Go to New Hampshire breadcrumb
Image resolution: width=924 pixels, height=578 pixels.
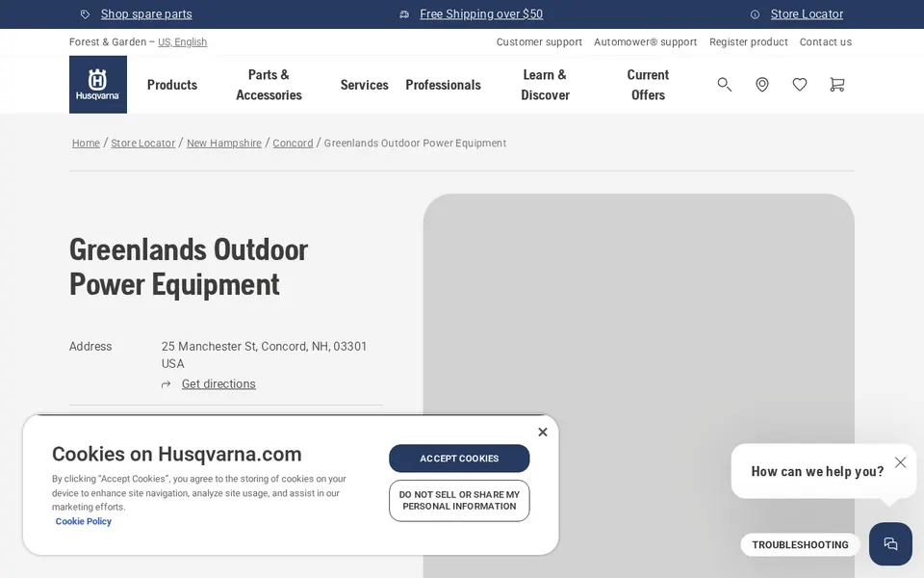[224, 144]
